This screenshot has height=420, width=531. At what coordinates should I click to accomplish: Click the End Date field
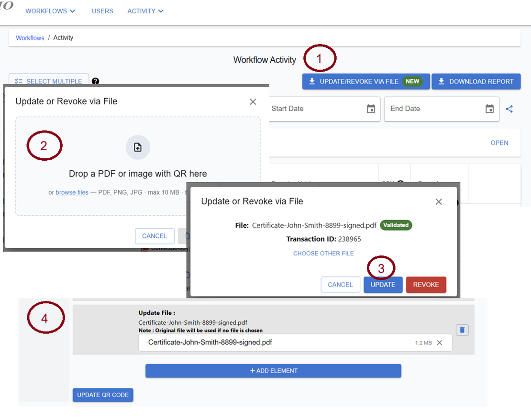point(442,109)
